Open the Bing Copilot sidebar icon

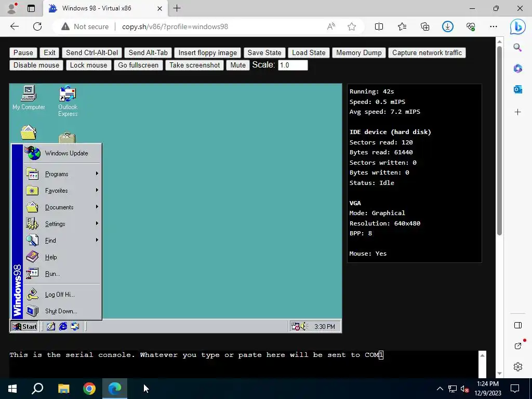518,26
